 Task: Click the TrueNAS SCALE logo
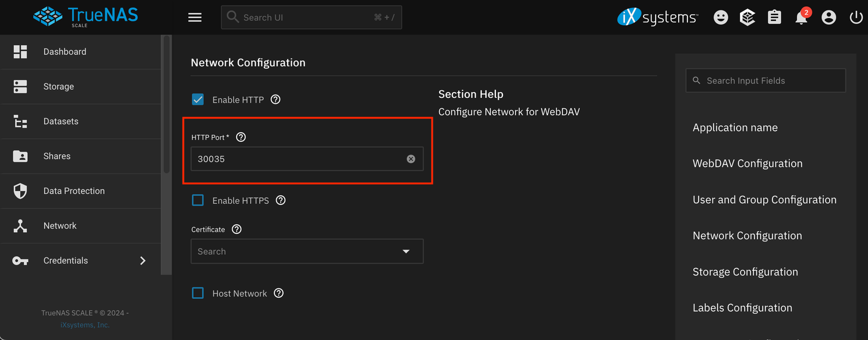pyautogui.click(x=86, y=17)
